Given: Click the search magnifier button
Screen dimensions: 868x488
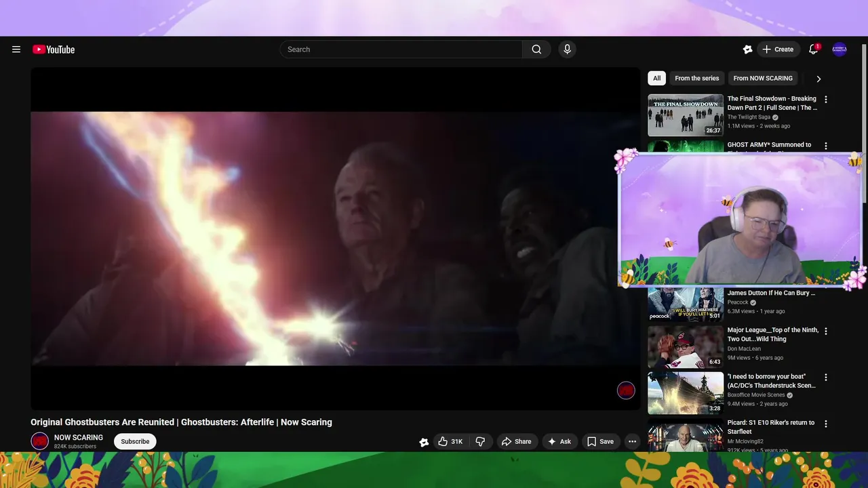Looking at the screenshot, I should pos(536,49).
